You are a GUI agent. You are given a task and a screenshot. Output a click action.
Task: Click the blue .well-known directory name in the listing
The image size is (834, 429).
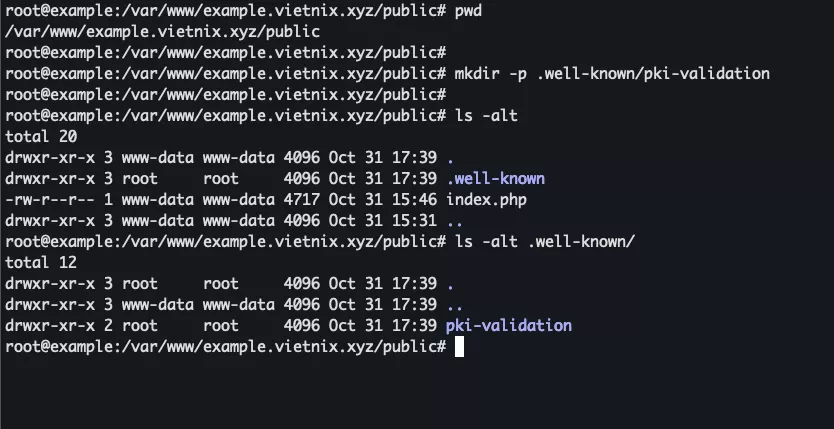tap(495, 178)
